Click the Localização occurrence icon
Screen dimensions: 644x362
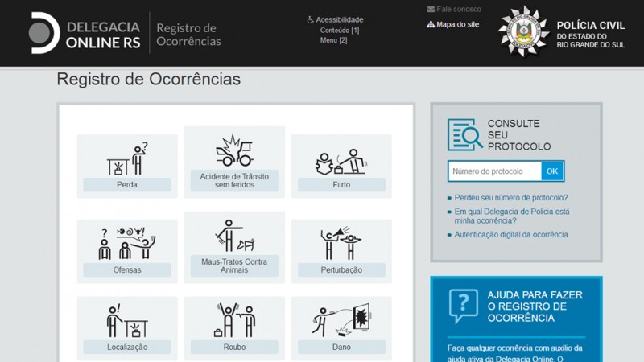[127, 320]
